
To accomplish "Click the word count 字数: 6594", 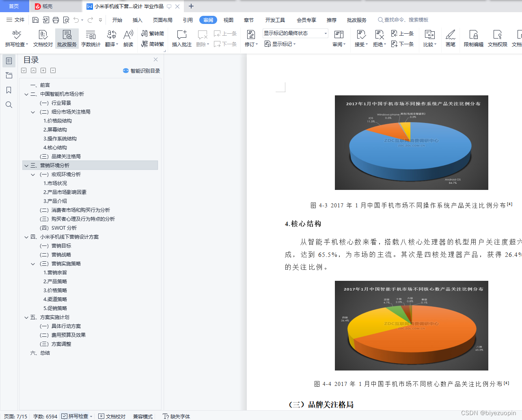I will pyautogui.click(x=45, y=416).
